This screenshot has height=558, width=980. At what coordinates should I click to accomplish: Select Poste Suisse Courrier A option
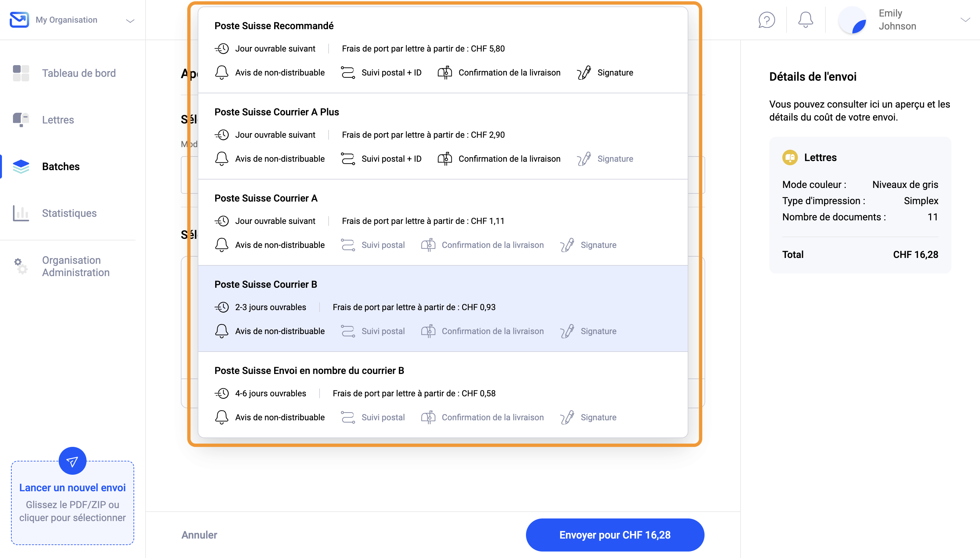pos(443,222)
